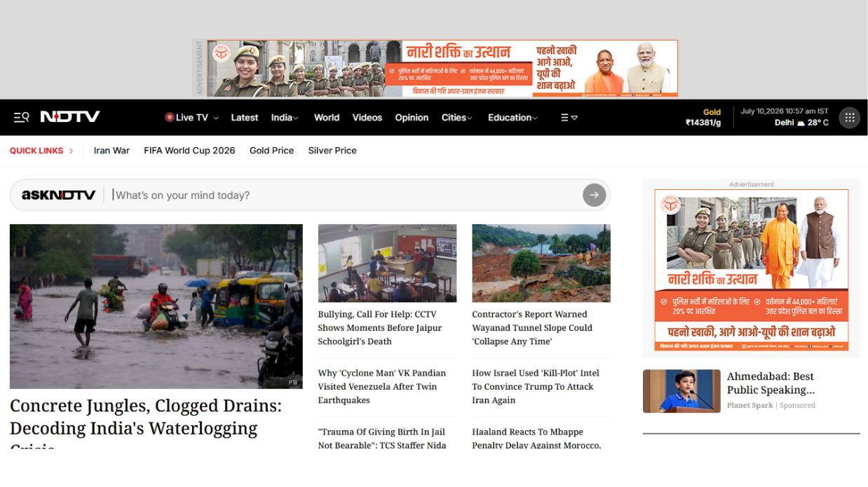Expand the India dropdown menu
The image size is (868, 487).
[296, 118]
